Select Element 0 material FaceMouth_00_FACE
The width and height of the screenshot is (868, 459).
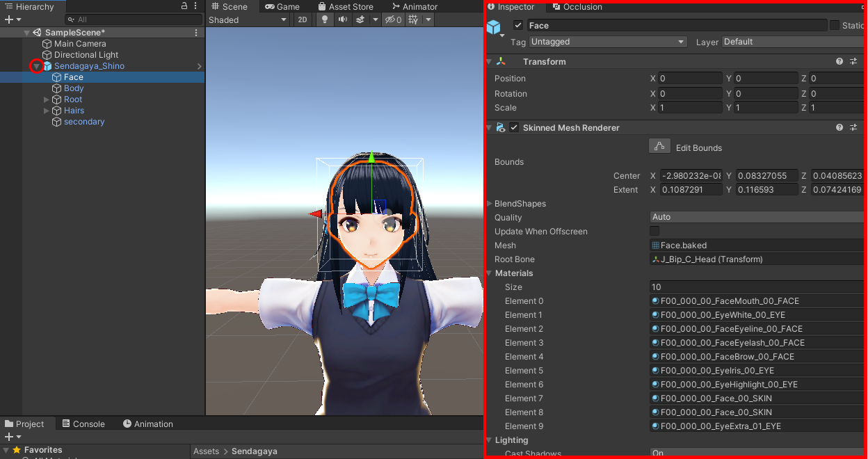pos(758,300)
